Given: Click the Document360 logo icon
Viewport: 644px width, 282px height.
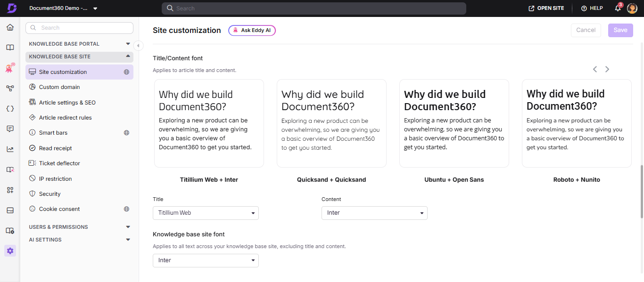Looking at the screenshot, I should (12, 8).
